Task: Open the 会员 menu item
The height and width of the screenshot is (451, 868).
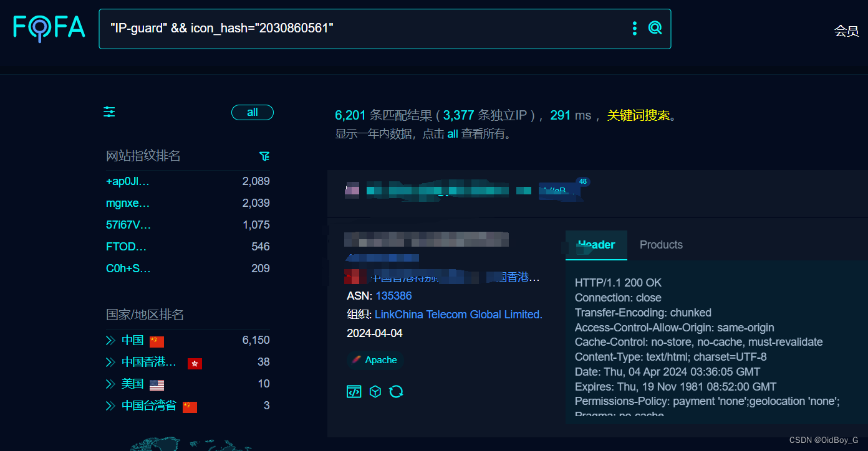Action: (846, 31)
